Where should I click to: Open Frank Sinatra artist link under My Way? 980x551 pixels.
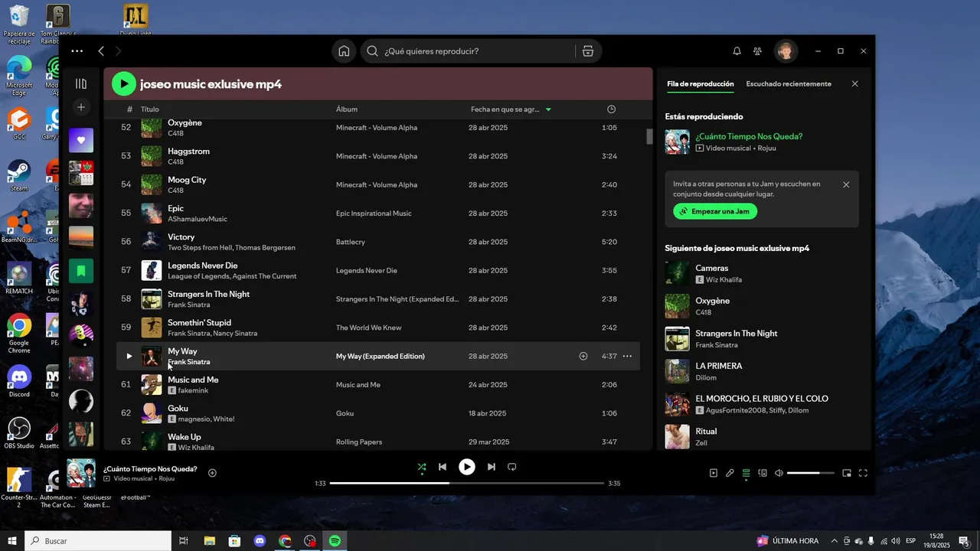click(189, 362)
